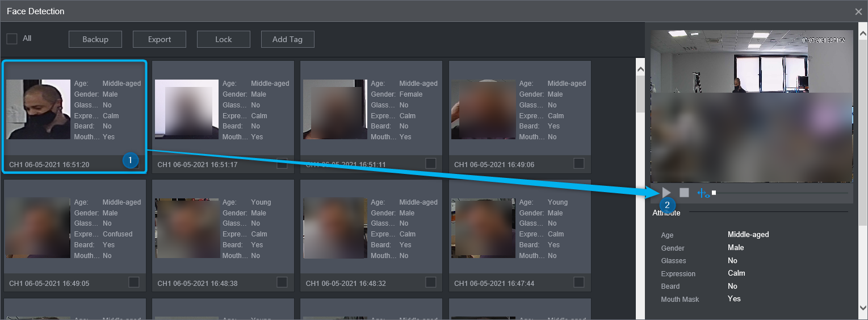Select the face thumbnail of the 16:48:32 card
This screenshot has height=320, width=868.
[x=335, y=228]
